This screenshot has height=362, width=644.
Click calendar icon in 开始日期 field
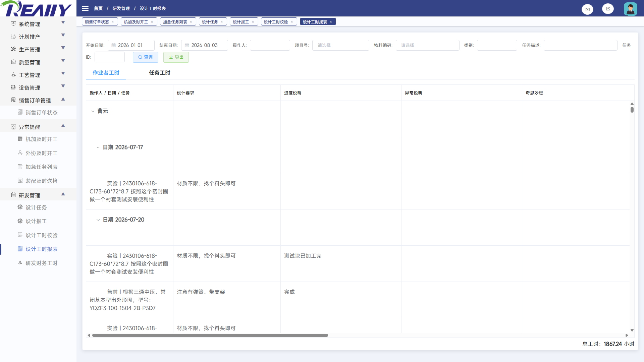point(114,45)
